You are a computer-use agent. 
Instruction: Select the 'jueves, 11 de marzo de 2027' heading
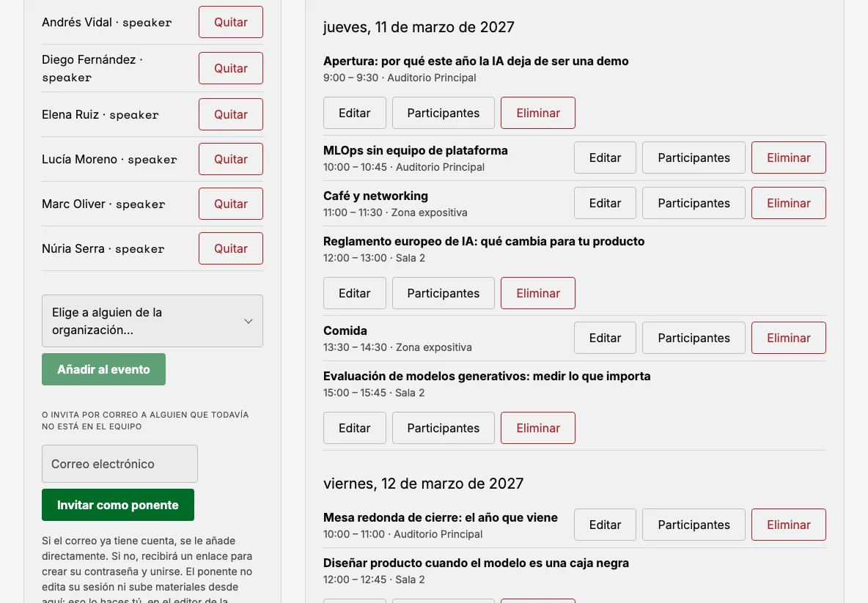coord(419,27)
